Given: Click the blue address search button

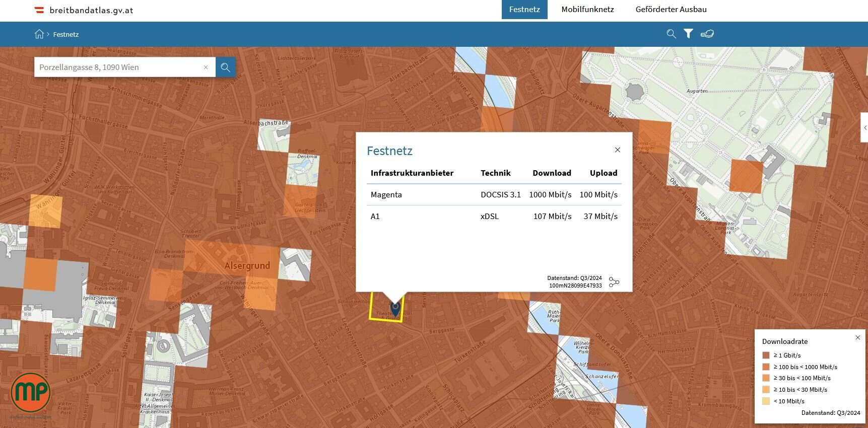Looking at the screenshot, I should click(225, 67).
